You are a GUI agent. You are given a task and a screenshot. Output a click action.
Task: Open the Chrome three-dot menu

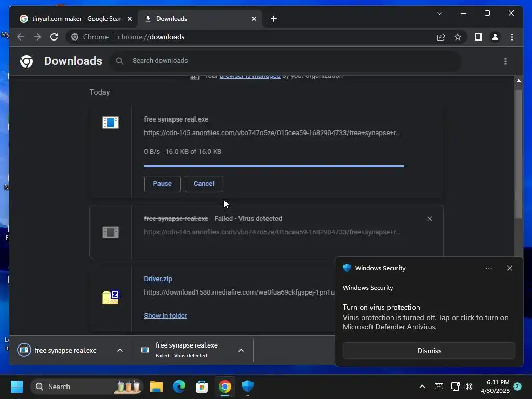click(x=512, y=37)
